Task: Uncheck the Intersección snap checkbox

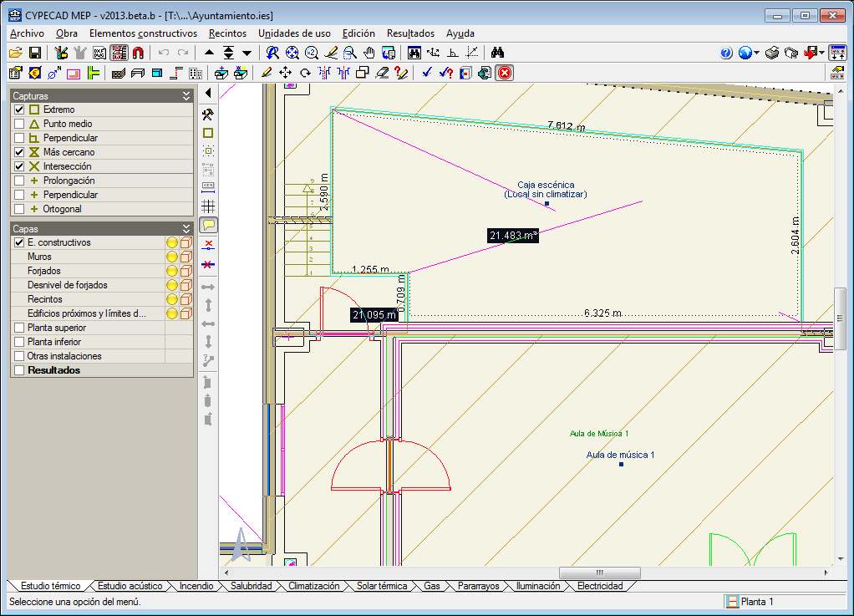Action: 19,166
